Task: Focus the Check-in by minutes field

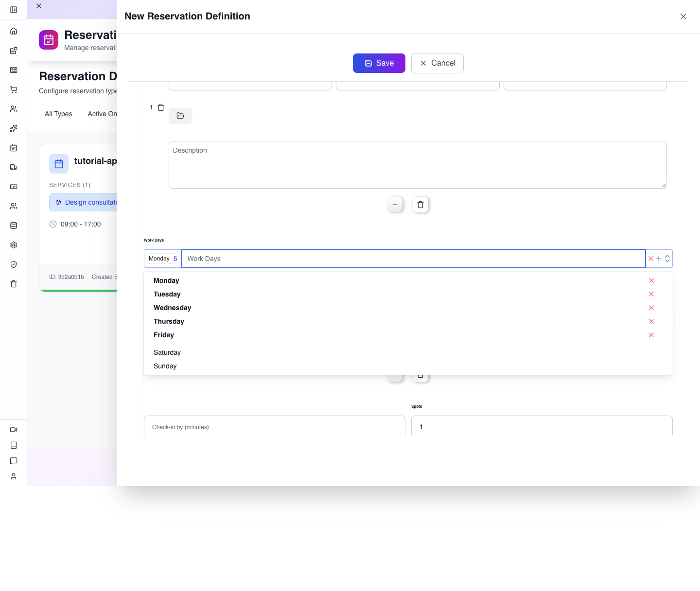Action: point(275,427)
